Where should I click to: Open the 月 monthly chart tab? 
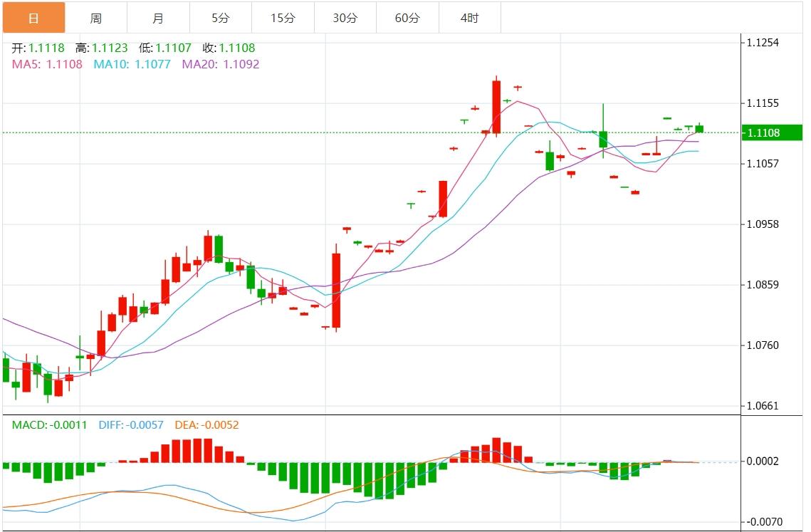pyautogui.click(x=158, y=18)
